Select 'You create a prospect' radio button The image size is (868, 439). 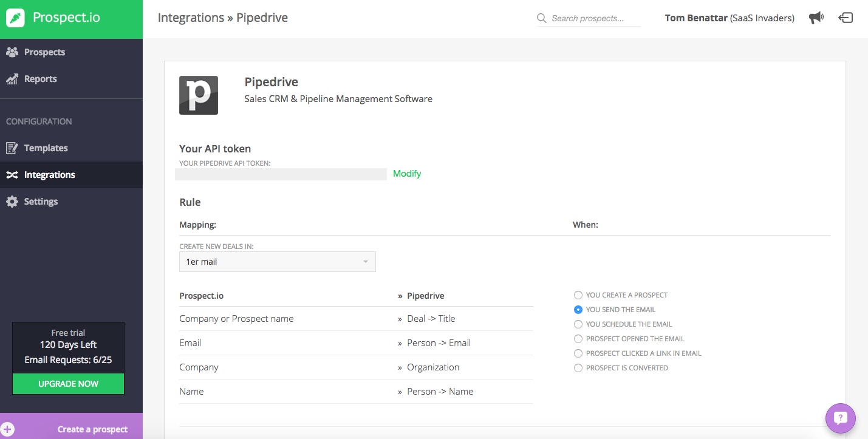pyautogui.click(x=578, y=295)
